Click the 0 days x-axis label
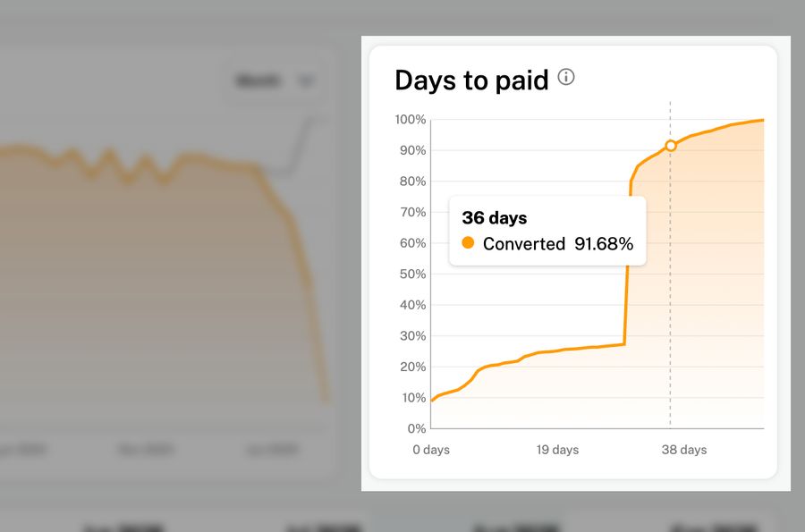Screen dimensions: 805x532 [431, 450]
